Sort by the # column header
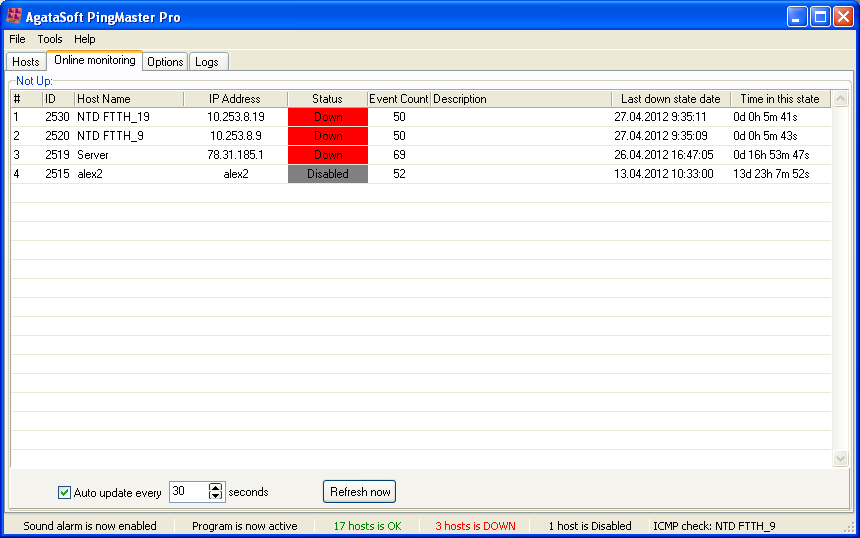The height and width of the screenshot is (538, 860). tap(26, 99)
